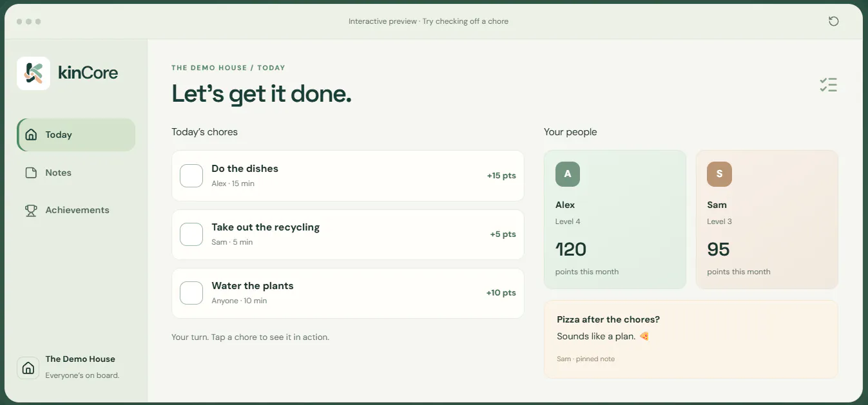Open the Pizza after the chores note title
This screenshot has height=405, width=868.
pos(608,319)
